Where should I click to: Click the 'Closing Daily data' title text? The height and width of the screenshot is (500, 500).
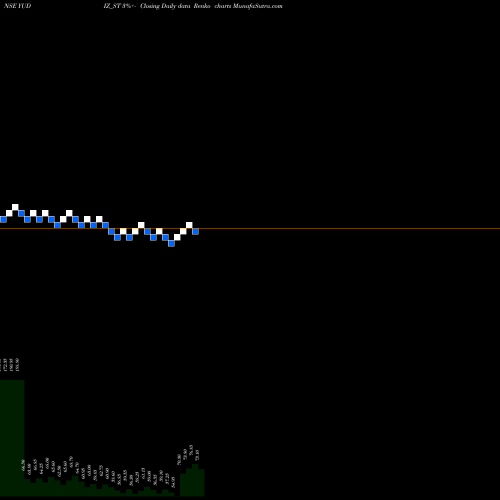(165, 6)
